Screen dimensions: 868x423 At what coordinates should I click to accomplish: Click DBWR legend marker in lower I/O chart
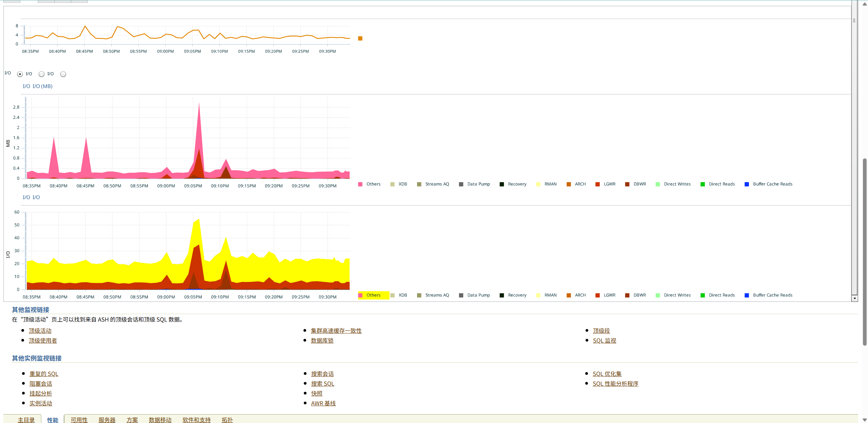tap(627, 295)
